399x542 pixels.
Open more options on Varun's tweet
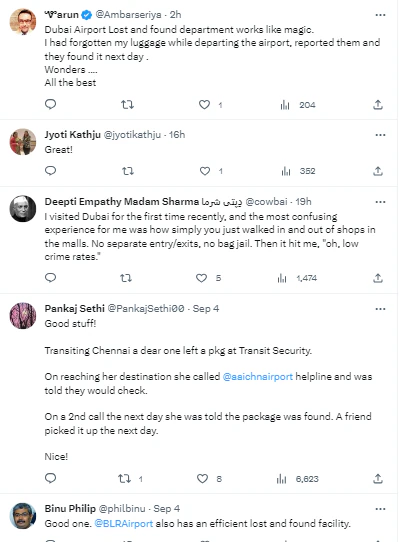380,15
